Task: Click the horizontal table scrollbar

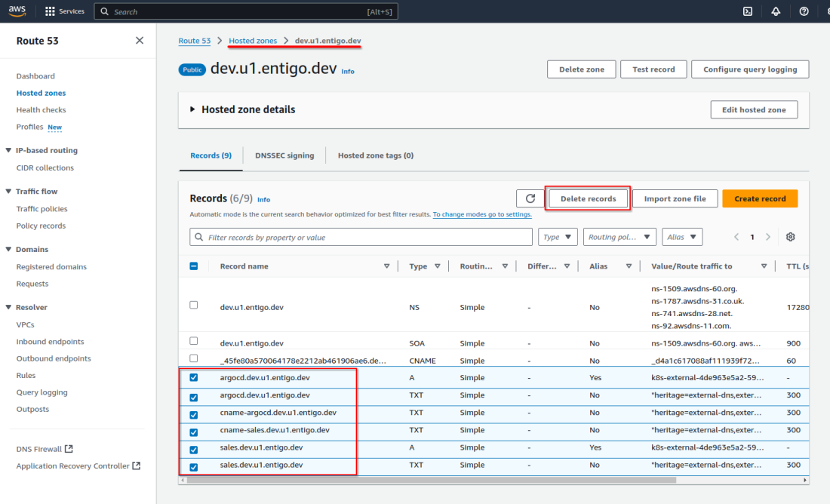Action: click(432, 480)
